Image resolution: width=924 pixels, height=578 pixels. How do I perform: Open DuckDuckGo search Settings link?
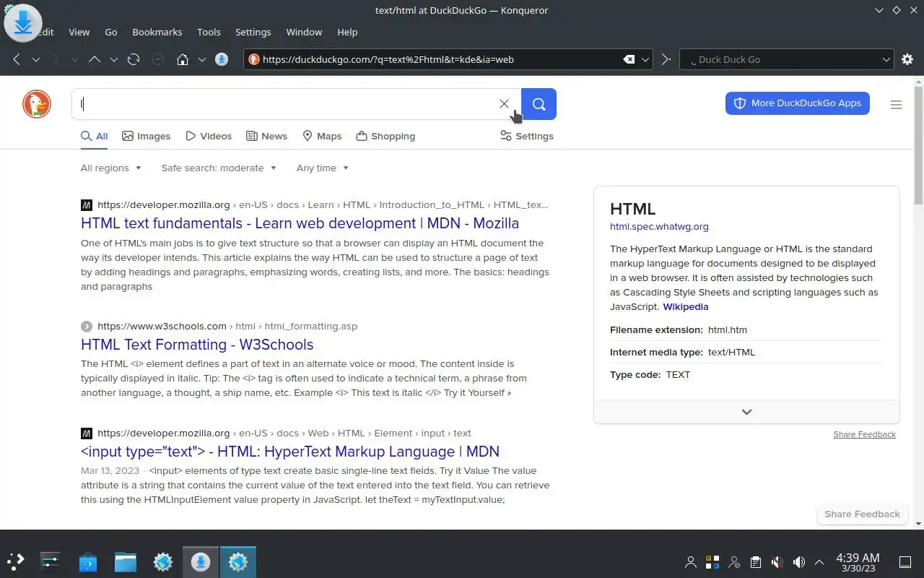pos(527,136)
